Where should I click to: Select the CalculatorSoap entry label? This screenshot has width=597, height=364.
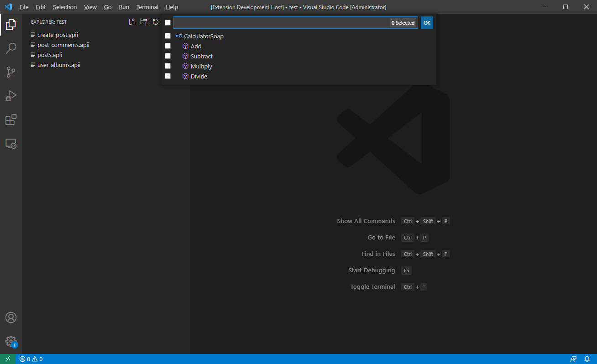[204, 36]
